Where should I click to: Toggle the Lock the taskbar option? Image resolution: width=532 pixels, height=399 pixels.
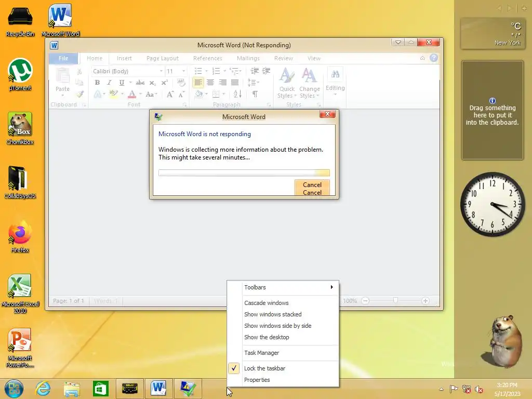click(264, 368)
